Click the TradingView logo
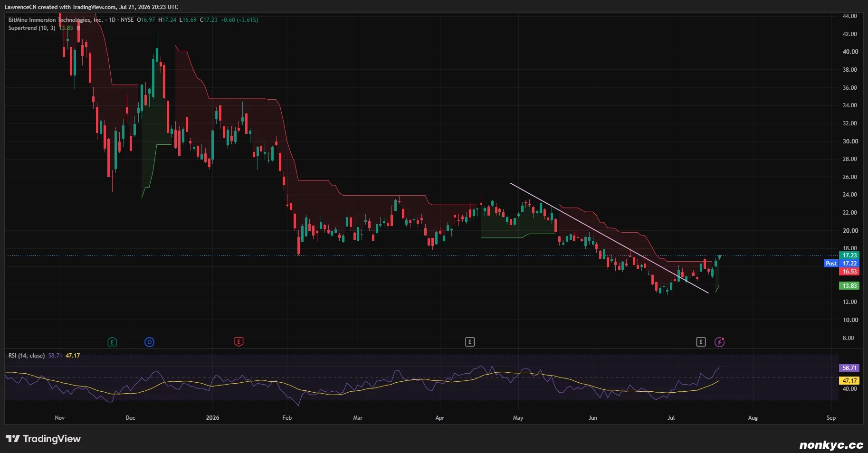The height and width of the screenshot is (453, 868). [x=43, y=439]
